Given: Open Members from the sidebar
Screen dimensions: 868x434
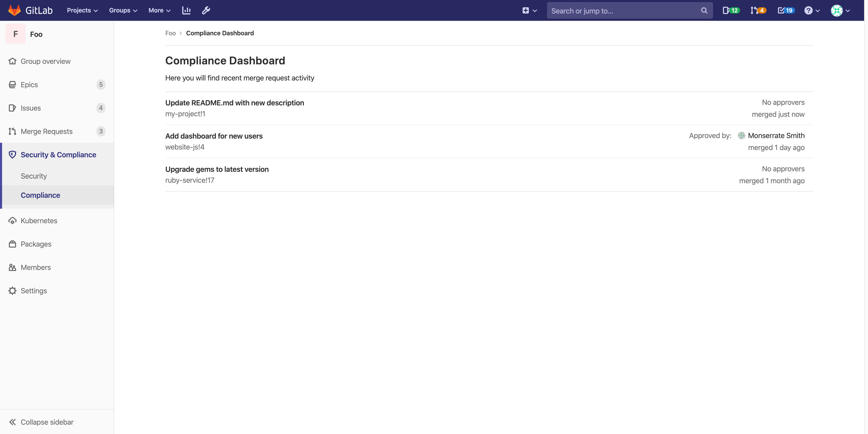Looking at the screenshot, I should tap(36, 267).
